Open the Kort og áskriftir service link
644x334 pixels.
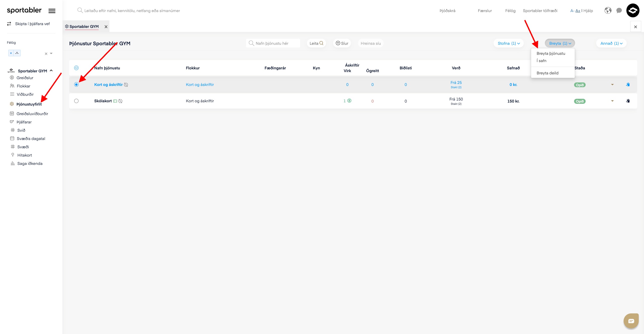[108, 85]
